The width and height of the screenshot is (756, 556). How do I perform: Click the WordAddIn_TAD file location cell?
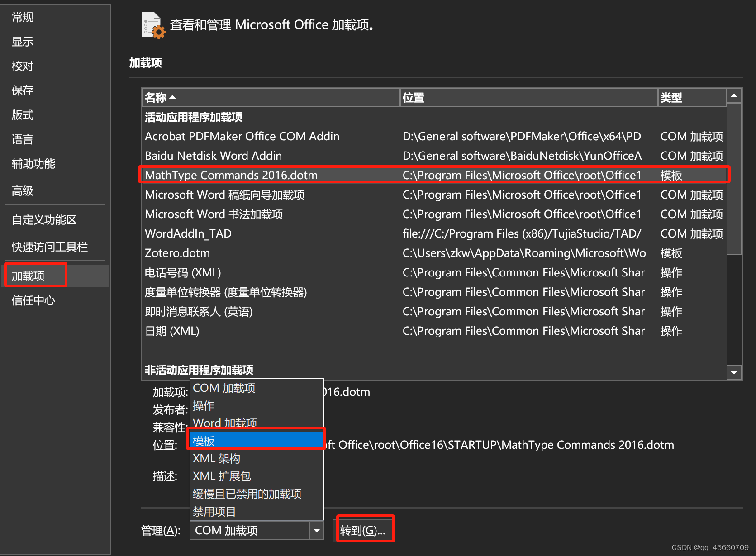click(x=522, y=233)
